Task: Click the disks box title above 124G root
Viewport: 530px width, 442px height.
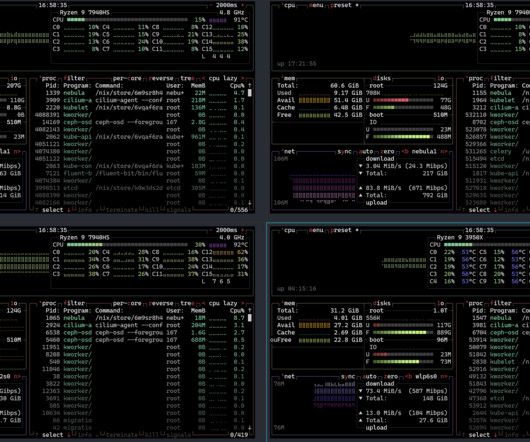Action: 382,78
